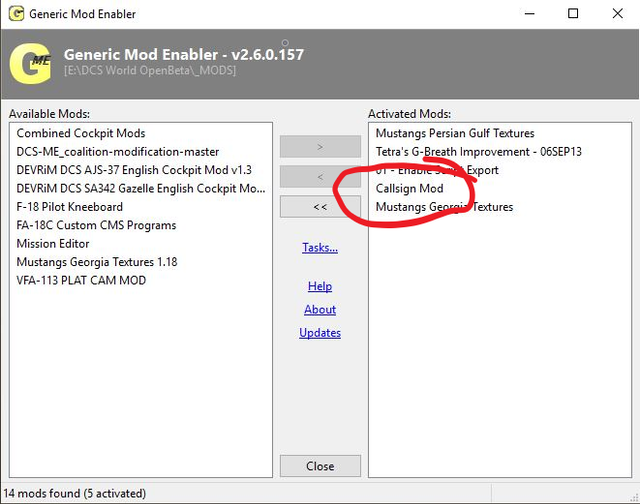640x504 pixels.
Task: Minimize the Generic Mod Enabler window
Action: tap(530, 14)
